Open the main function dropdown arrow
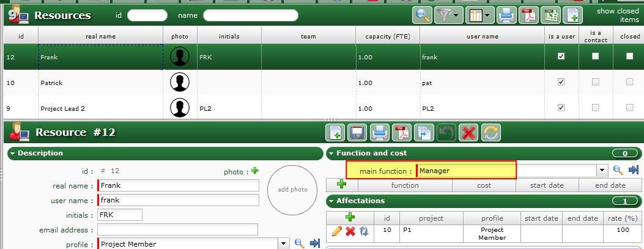This screenshot has height=249, width=644. 602,170
